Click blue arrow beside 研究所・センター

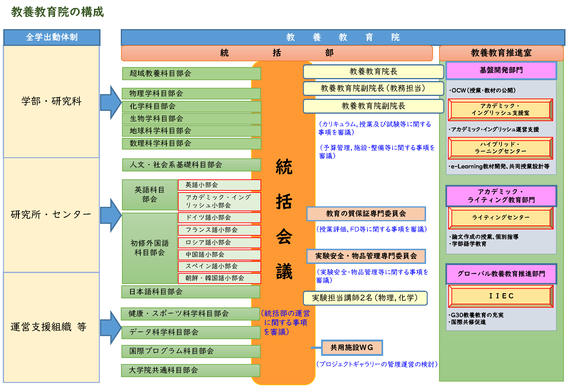click(x=111, y=215)
